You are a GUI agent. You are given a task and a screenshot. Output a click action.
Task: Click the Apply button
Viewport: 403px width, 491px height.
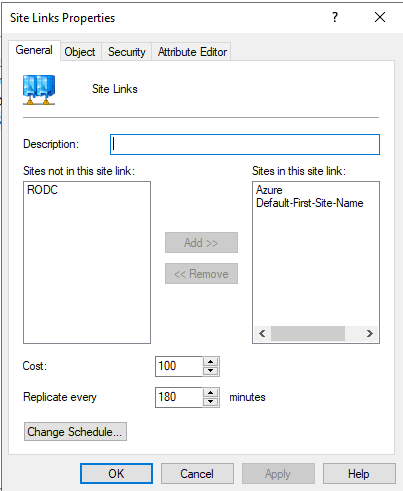278,473
